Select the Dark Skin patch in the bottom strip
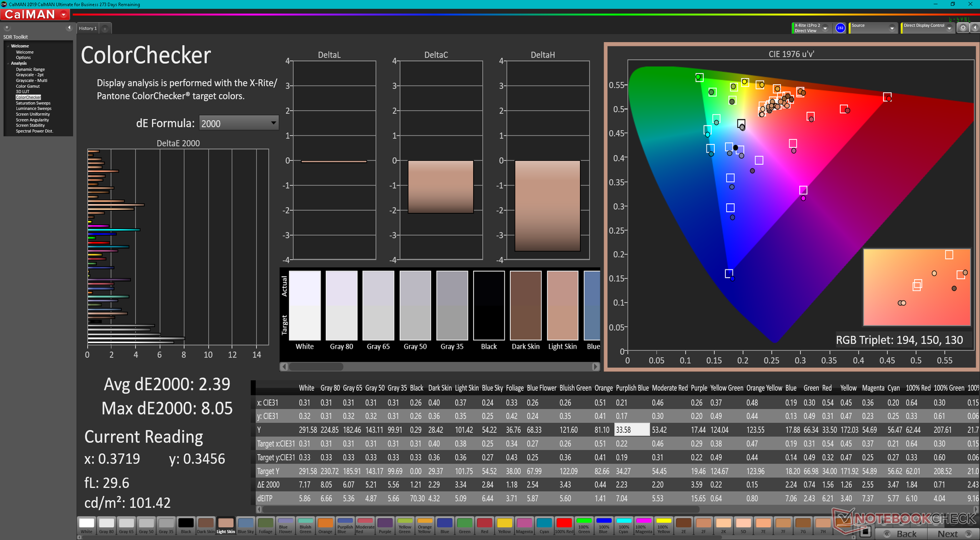Viewport: 980px width, 540px height. [206, 526]
